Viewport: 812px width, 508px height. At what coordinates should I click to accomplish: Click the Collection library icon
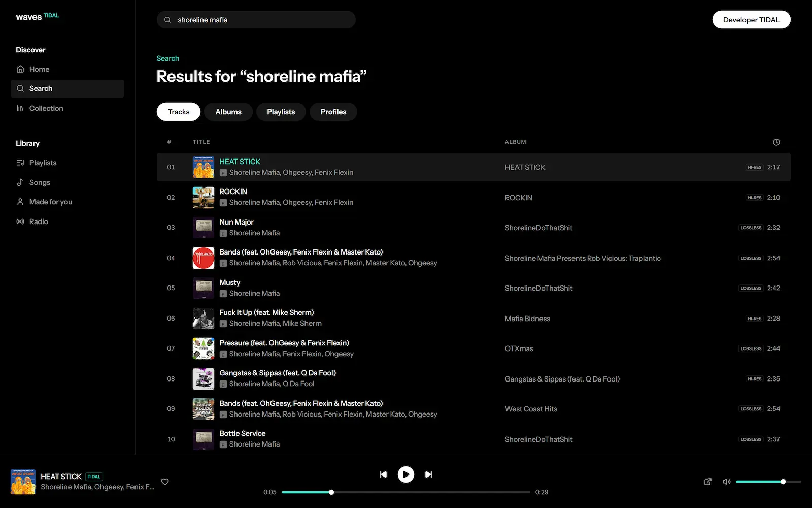pos(20,108)
